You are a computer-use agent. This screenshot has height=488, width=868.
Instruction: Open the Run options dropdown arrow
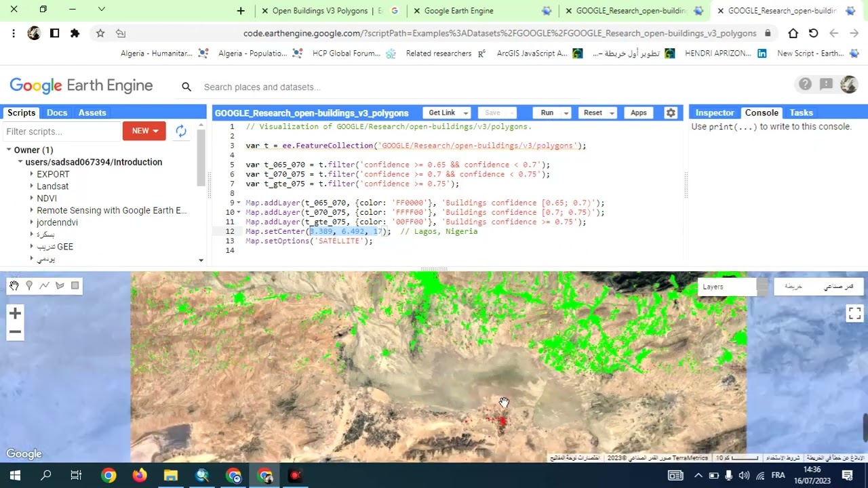(566, 113)
